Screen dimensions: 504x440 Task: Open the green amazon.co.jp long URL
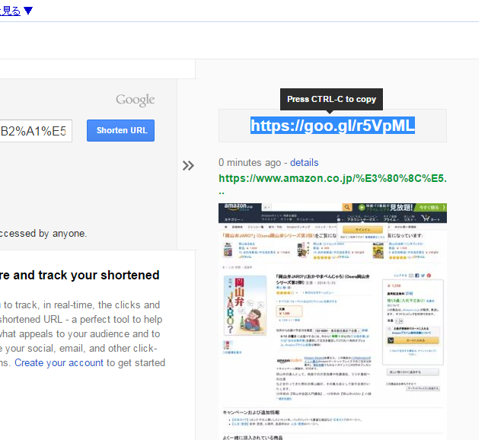pyautogui.click(x=333, y=184)
